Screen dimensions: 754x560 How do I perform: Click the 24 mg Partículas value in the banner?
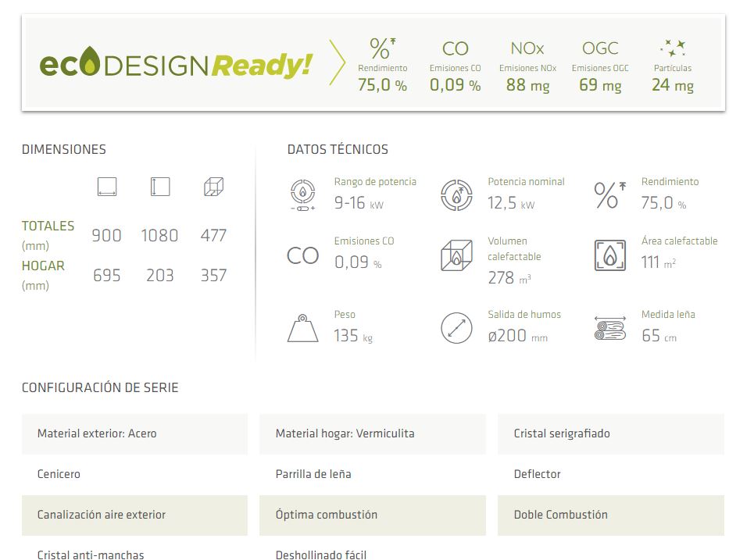[x=673, y=85]
